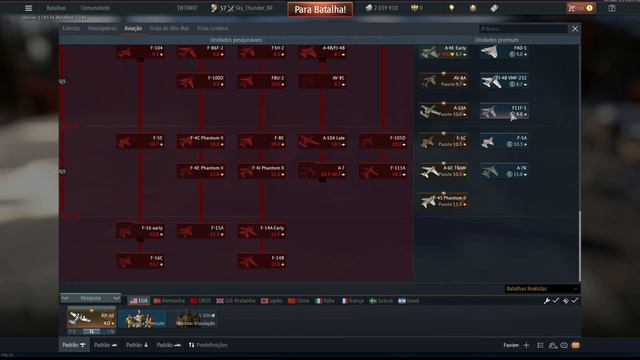Open the tickets and items icon
The height and width of the screenshot is (360, 640).
pos(494,8)
